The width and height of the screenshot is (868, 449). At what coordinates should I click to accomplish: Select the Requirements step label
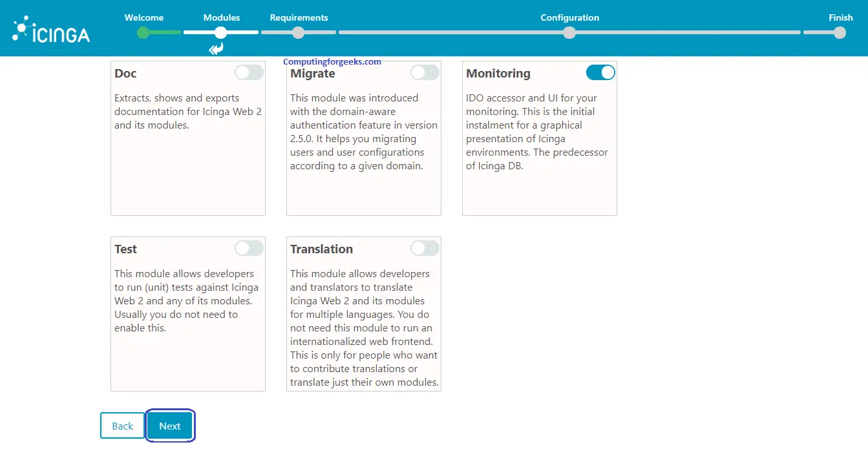point(299,17)
